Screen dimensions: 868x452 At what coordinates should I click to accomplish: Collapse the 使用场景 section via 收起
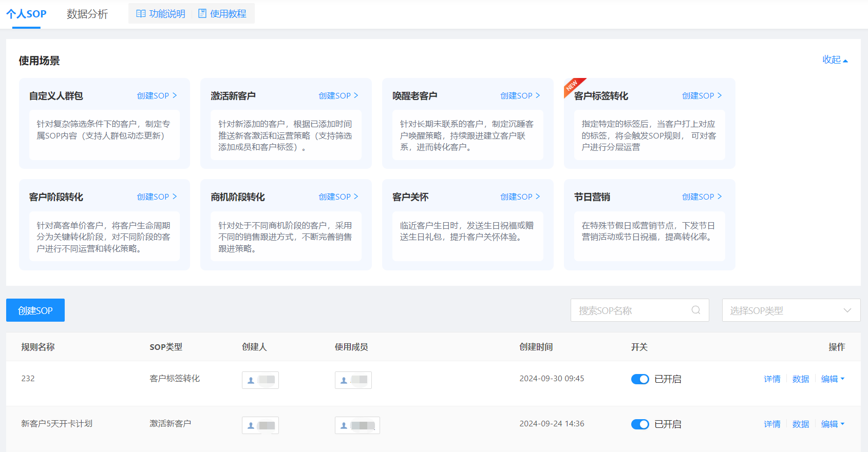(x=835, y=60)
